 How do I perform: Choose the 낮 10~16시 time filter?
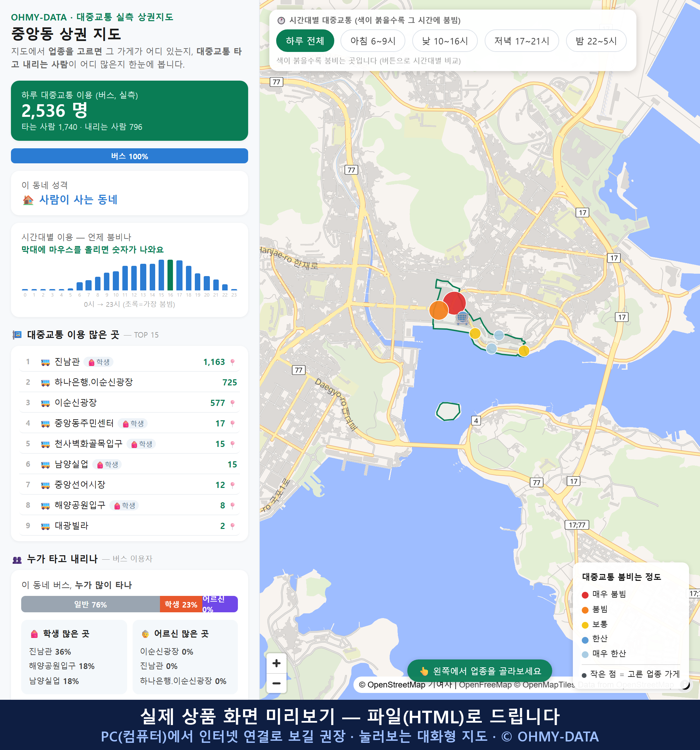click(445, 41)
